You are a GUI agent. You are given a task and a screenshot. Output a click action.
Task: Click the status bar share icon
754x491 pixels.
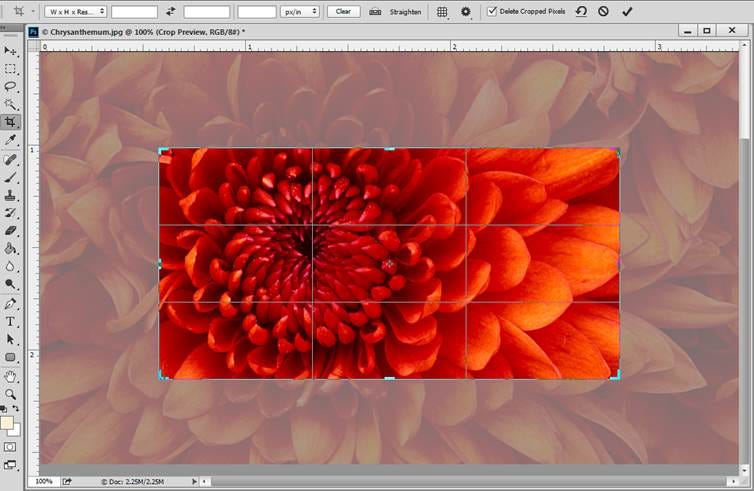pyautogui.click(x=67, y=481)
